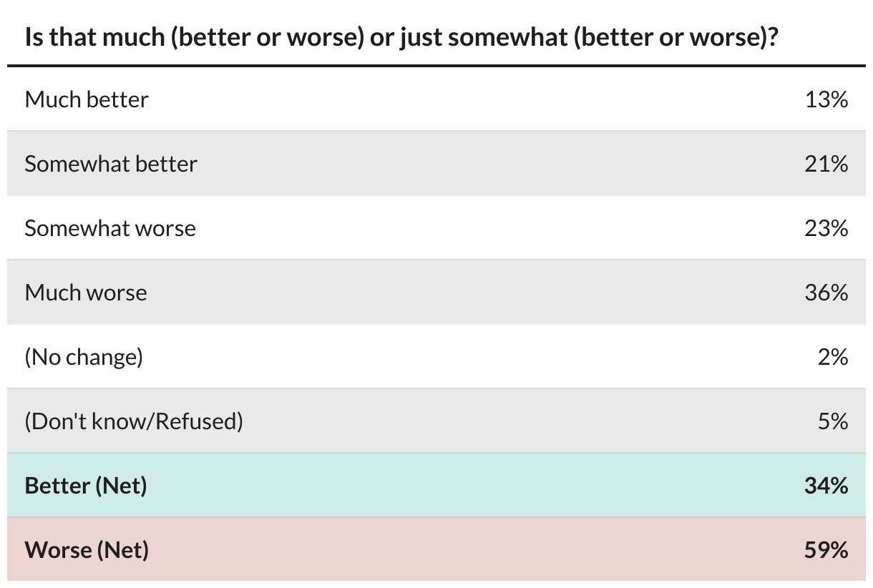
Task: Click the green highlighted Better (Net) row
Action: point(436,485)
